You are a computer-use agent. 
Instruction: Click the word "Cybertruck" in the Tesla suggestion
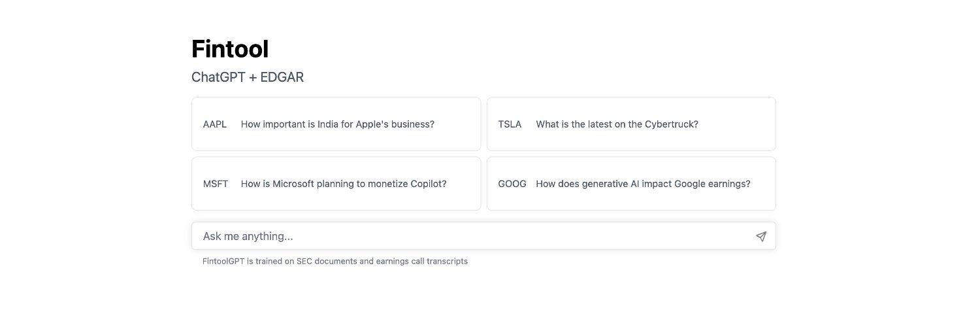(671, 124)
